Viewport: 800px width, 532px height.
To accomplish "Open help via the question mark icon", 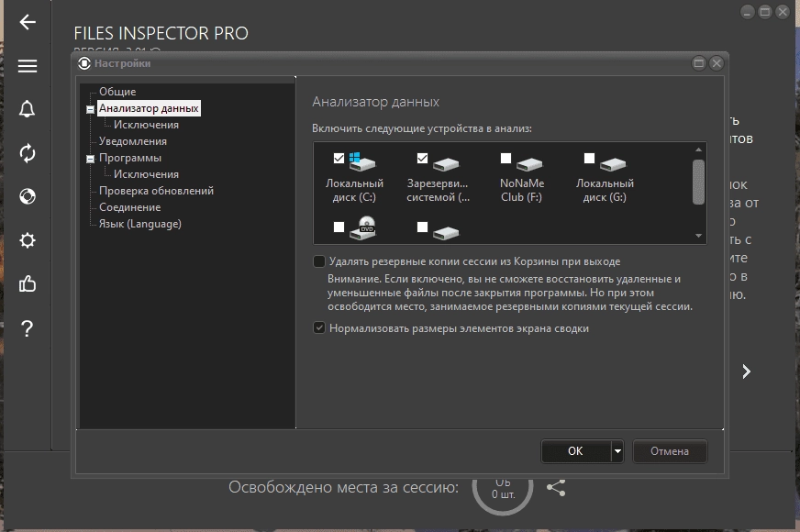I will pos(28,328).
